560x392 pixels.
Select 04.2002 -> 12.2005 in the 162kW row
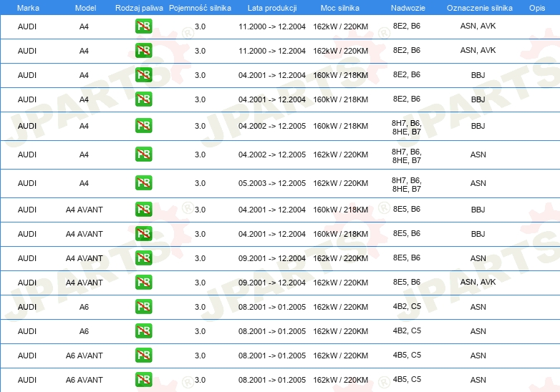coord(272,155)
